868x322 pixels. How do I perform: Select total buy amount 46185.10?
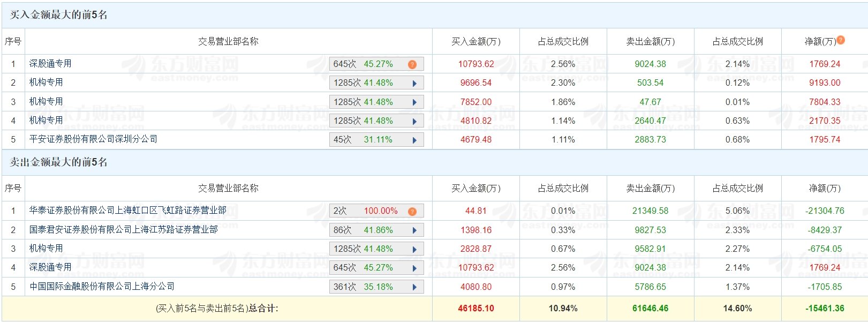point(476,309)
